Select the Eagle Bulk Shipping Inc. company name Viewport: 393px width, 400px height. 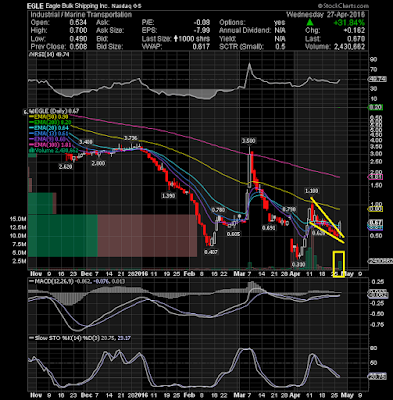click(x=77, y=6)
